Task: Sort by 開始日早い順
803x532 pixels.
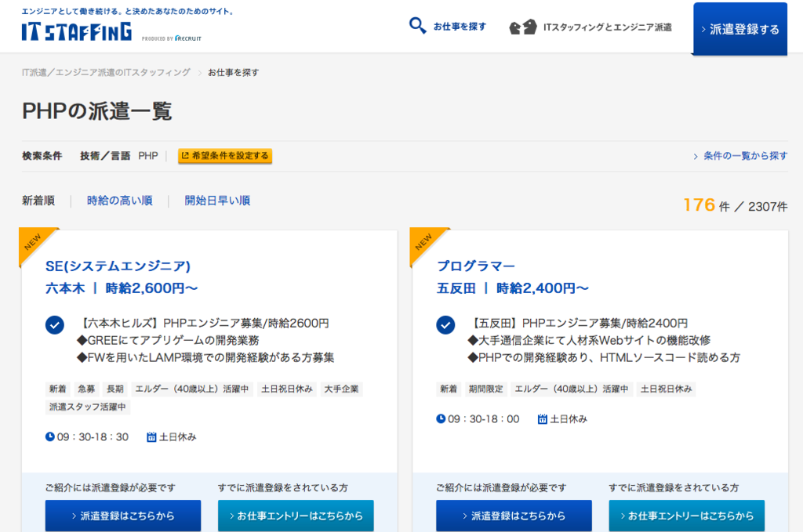Action: pos(218,201)
